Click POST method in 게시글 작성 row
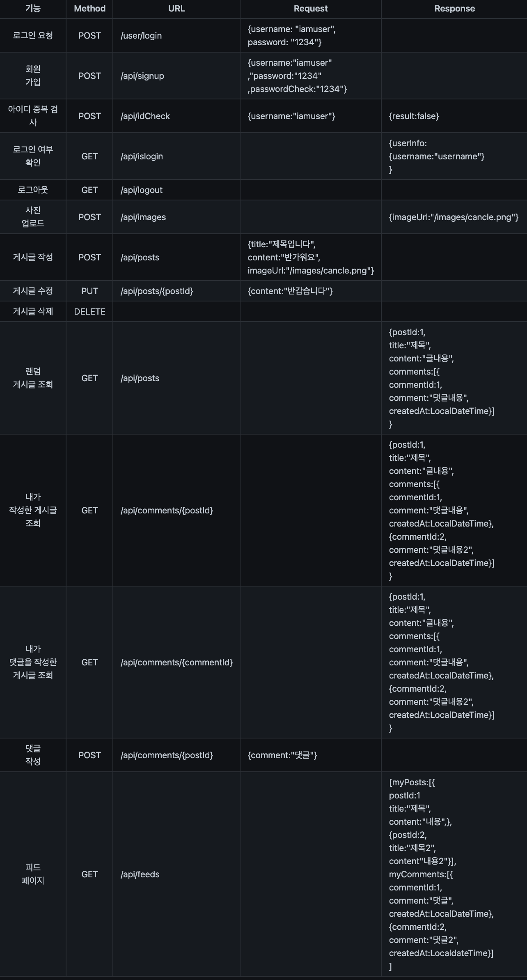 click(x=89, y=257)
